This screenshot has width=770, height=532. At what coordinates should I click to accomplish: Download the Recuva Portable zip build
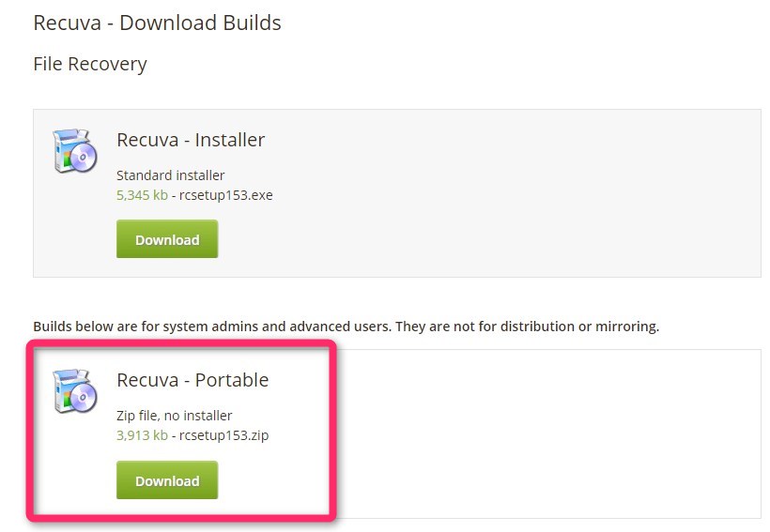click(167, 480)
